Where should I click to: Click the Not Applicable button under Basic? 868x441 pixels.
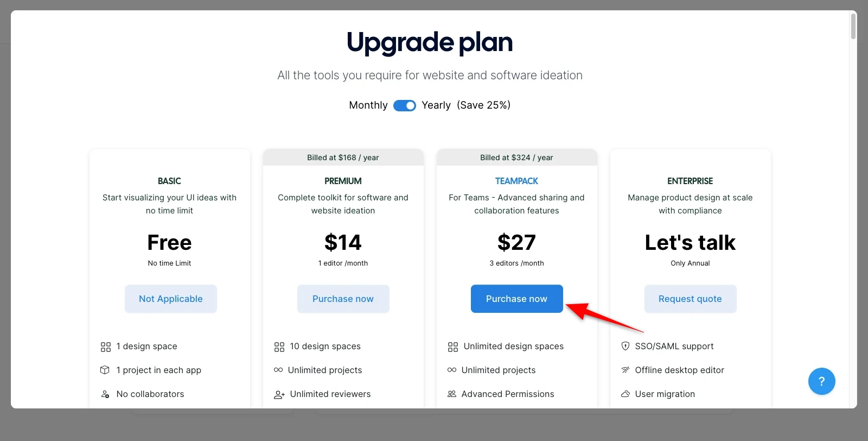[171, 299]
